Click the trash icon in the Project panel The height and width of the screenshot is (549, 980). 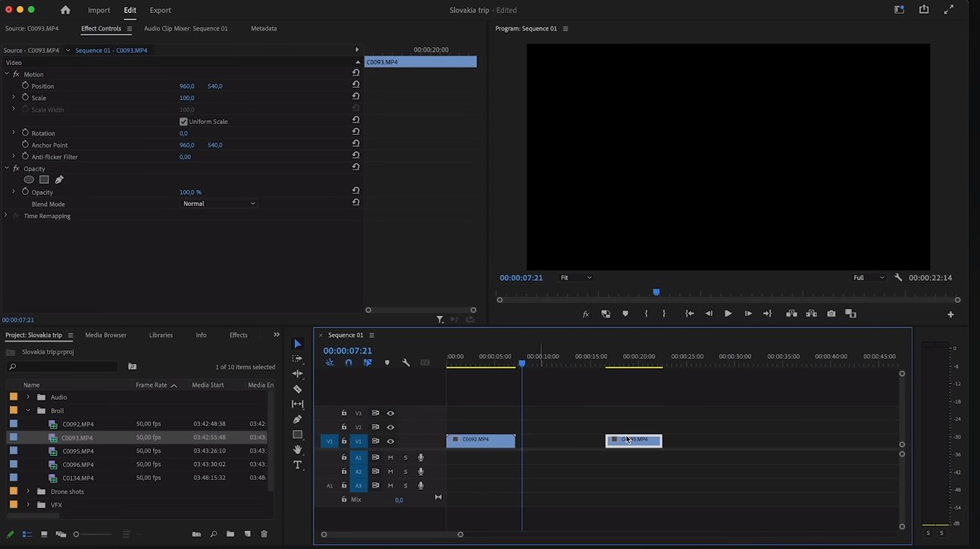264,535
